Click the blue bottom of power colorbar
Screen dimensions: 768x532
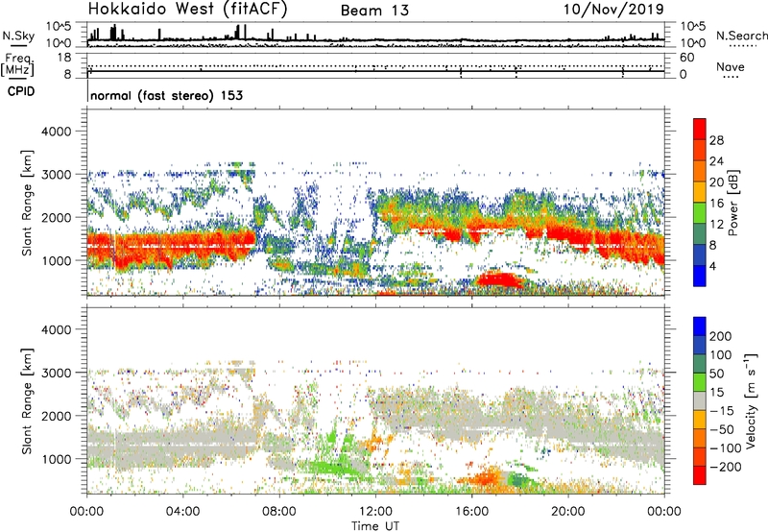(x=700, y=276)
